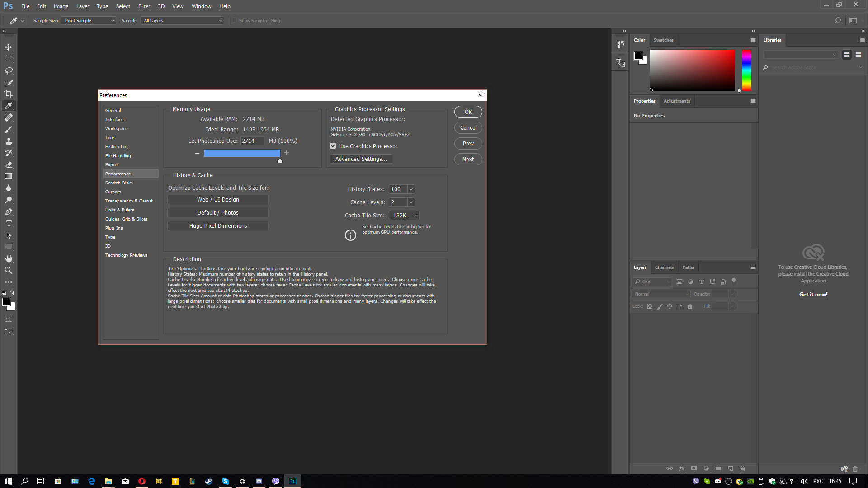This screenshot has width=868, height=488.
Task: Switch Libraries to list view
Action: tap(858, 54)
